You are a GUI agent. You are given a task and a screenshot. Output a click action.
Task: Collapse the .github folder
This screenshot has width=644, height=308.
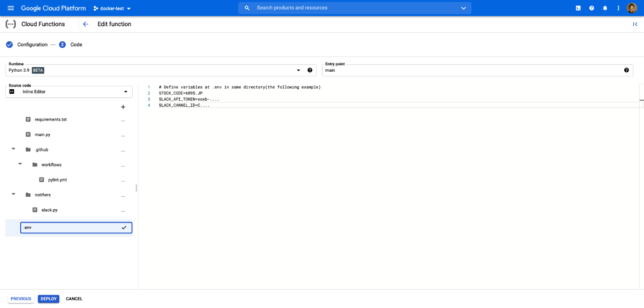click(x=13, y=149)
